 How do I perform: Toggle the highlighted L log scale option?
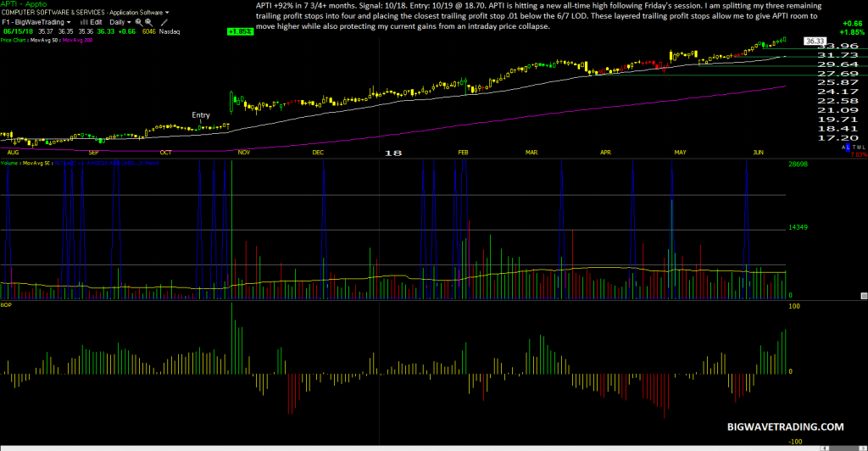(848, 148)
